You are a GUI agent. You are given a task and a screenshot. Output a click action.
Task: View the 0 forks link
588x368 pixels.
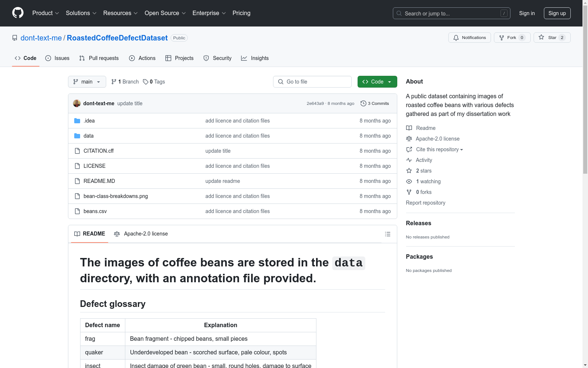[x=419, y=192]
